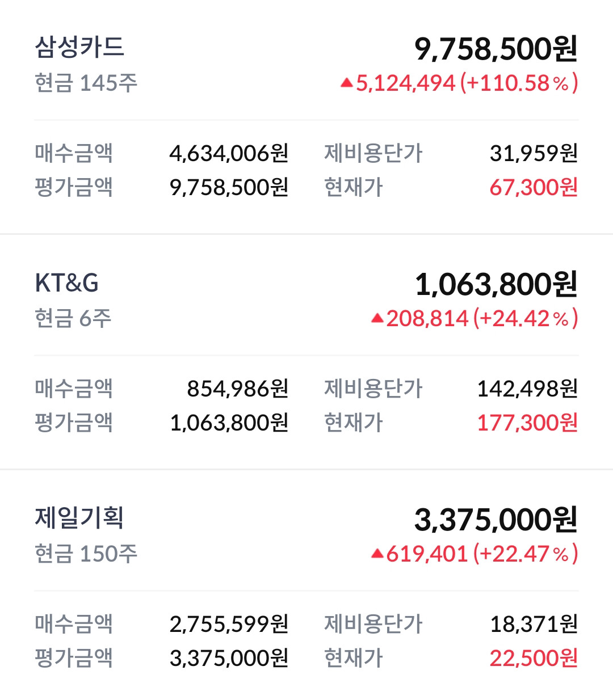Select KT&G's current price 177,300원
This screenshot has height=700, width=613.
coord(527,423)
